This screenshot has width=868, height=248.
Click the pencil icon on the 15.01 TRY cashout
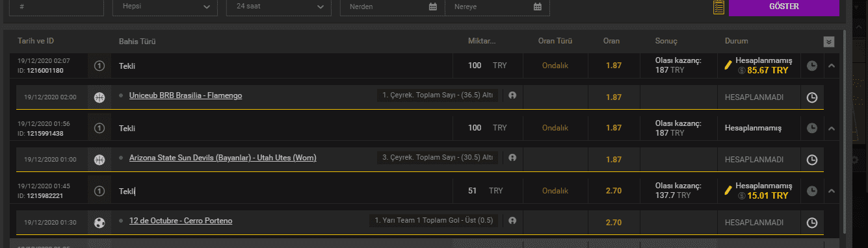[x=728, y=191]
